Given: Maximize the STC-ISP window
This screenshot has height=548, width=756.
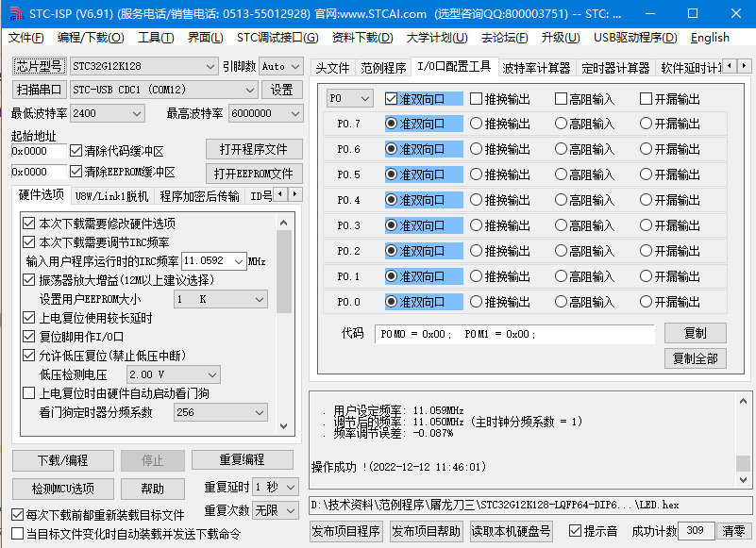Looking at the screenshot, I should (693, 13).
